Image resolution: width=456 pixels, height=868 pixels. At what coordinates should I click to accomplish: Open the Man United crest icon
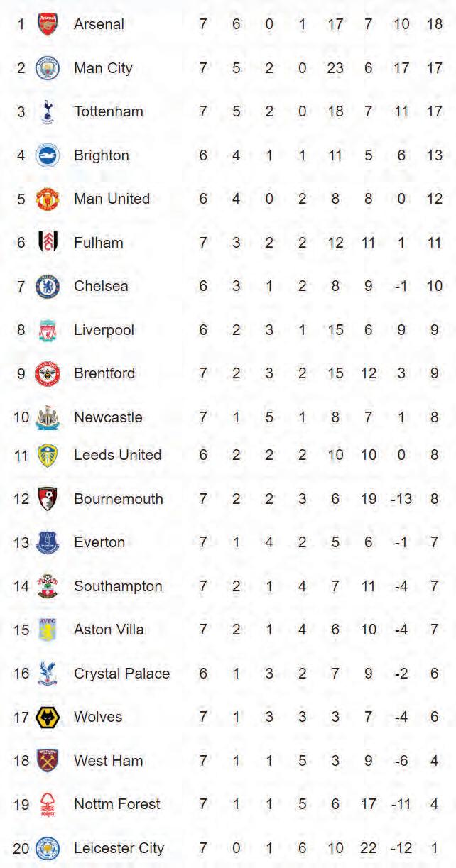(48, 199)
